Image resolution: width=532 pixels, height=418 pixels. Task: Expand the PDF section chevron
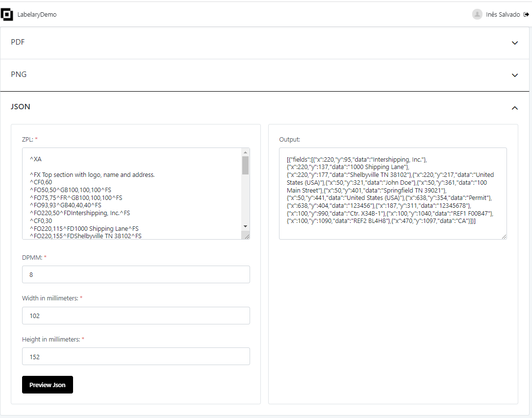click(515, 43)
